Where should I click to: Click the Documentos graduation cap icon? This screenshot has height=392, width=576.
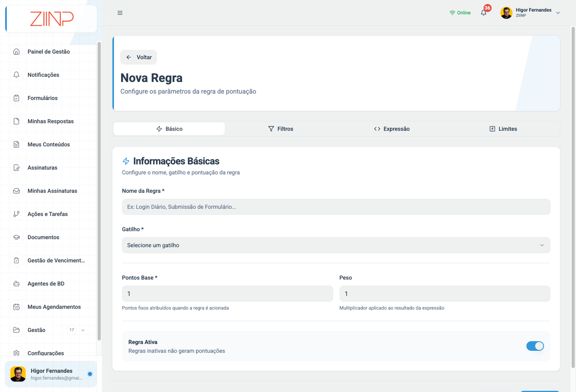coord(16,237)
